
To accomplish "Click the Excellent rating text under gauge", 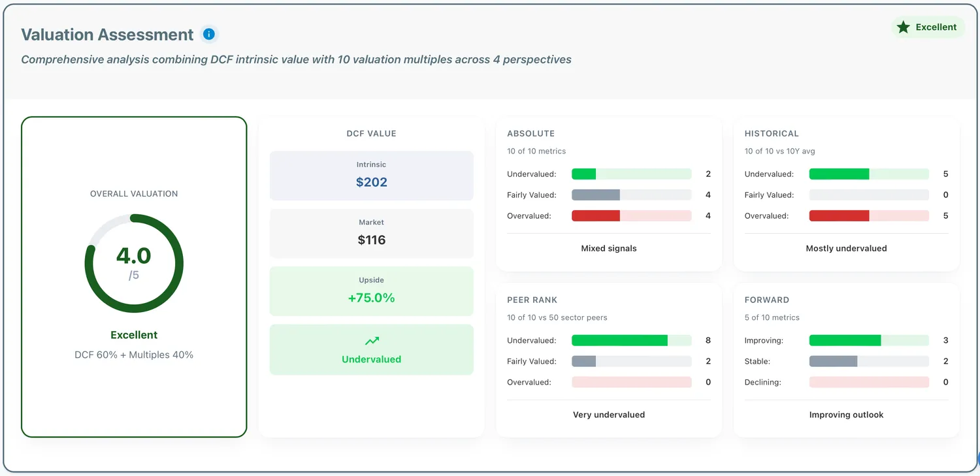I will (134, 335).
